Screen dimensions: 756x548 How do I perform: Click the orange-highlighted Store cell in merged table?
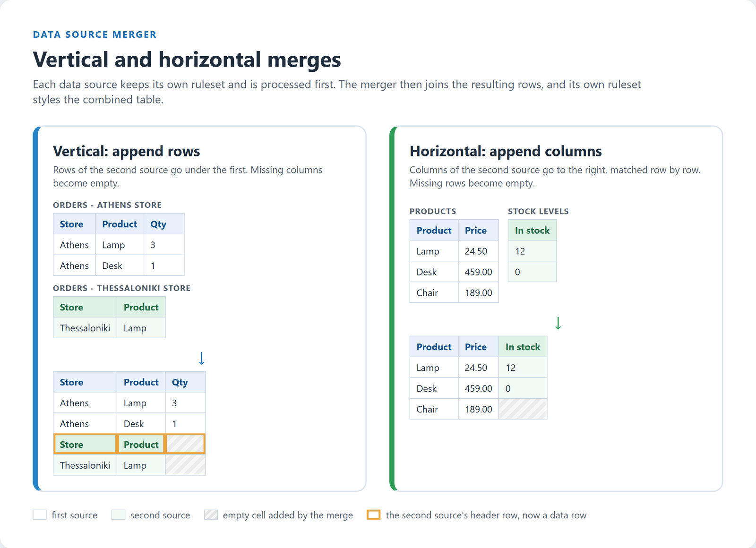[x=85, y=444]
